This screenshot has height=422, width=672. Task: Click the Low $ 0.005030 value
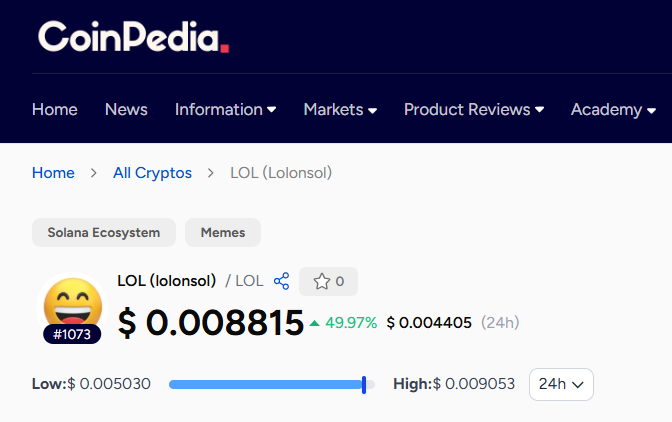click(x=91, y=384)
